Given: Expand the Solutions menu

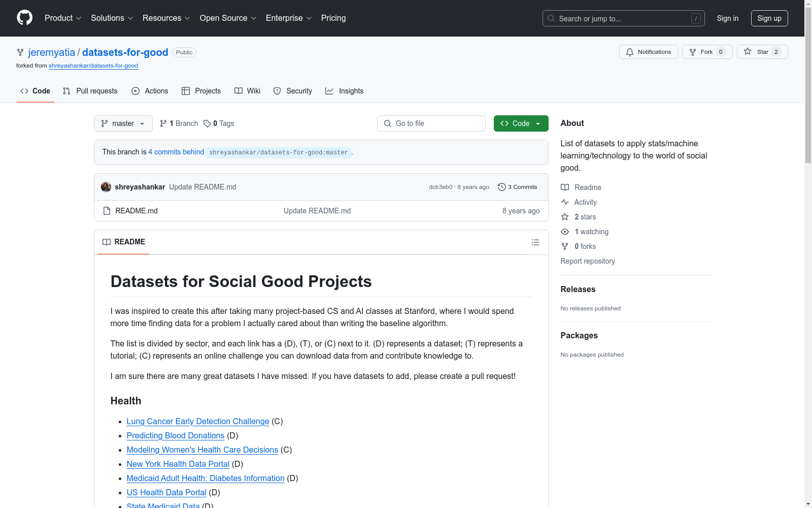Looking at the screenshot, I should [x=112, y=18].
